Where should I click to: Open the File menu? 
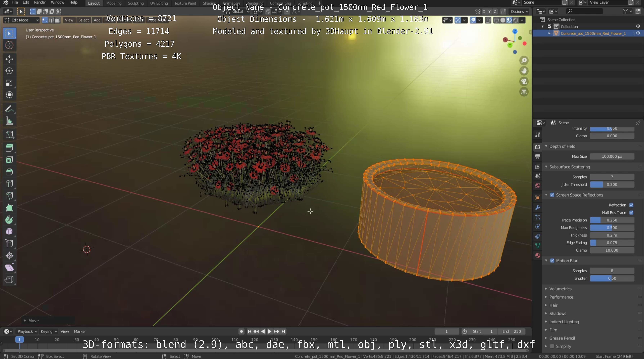coord(15,3)
